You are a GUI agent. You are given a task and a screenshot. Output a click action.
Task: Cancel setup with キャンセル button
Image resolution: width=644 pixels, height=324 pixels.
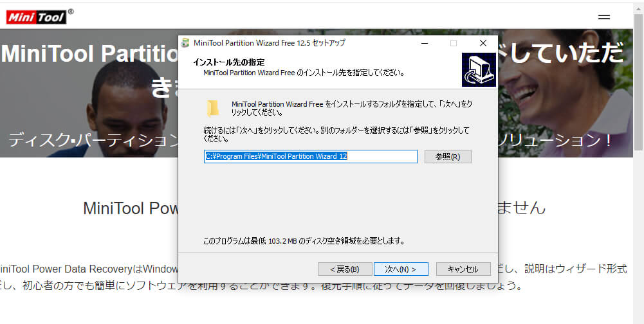click(x=463, y=269)
